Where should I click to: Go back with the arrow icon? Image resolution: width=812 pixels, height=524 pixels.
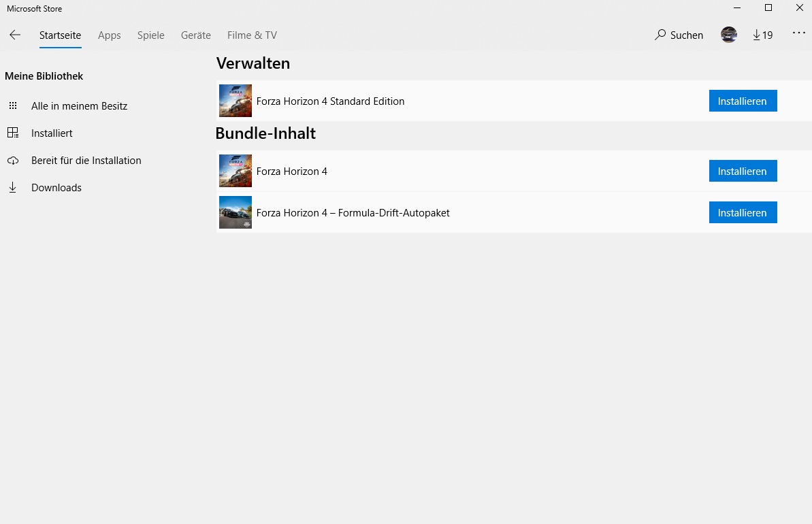(x=15, y=35)
